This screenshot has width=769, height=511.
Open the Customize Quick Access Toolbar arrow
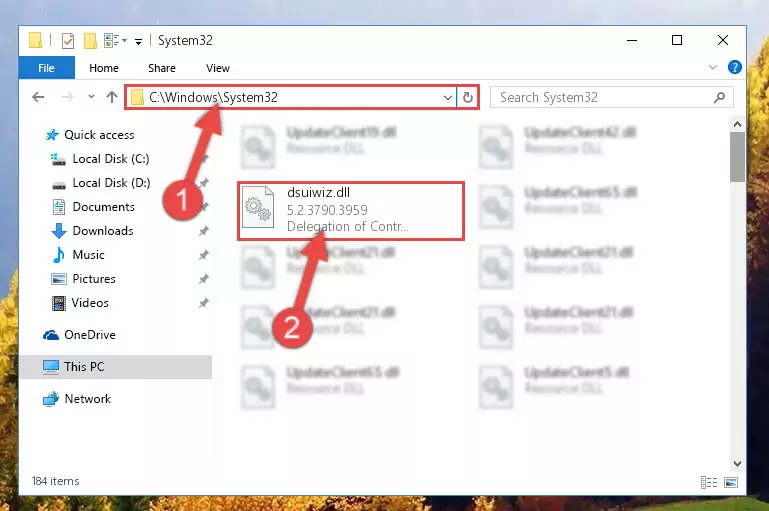(x=139, y=41)
